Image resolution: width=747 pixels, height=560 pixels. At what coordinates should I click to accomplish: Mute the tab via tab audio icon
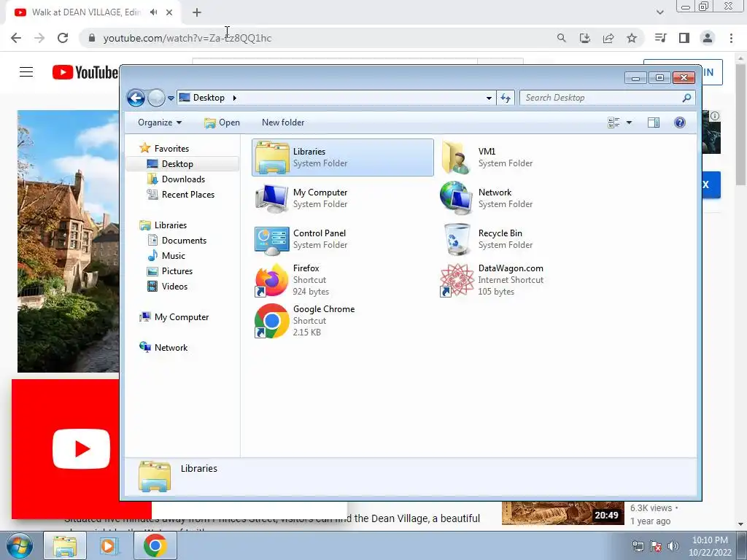click(x=153, y=12)
